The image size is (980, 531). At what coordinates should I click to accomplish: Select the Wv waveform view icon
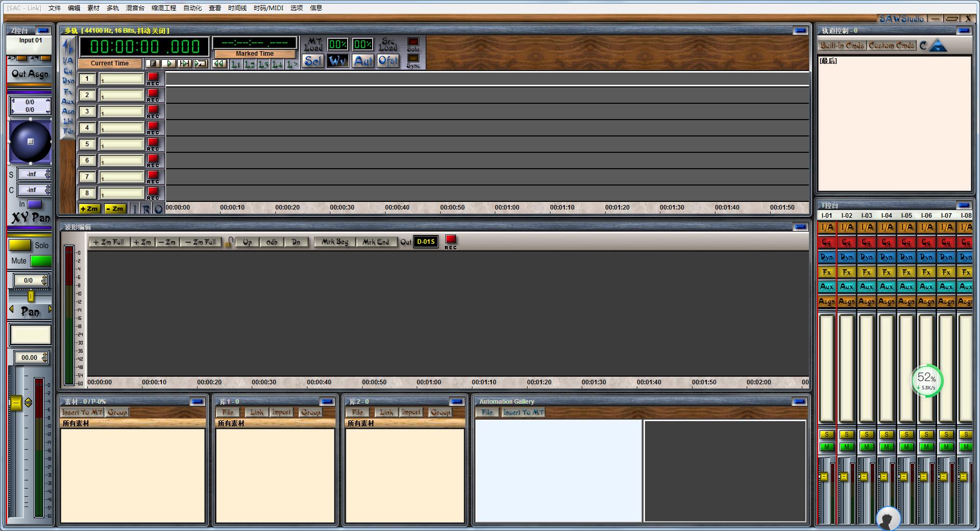(337, 61)
